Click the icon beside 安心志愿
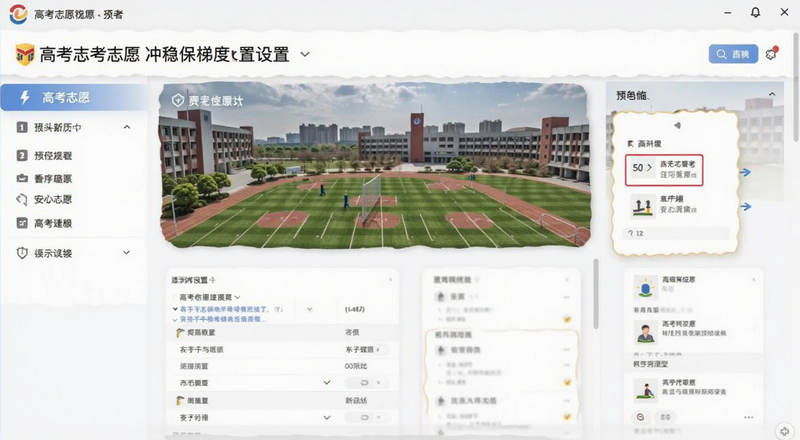Viewport: 800px width, 440px height. point(22,200)
